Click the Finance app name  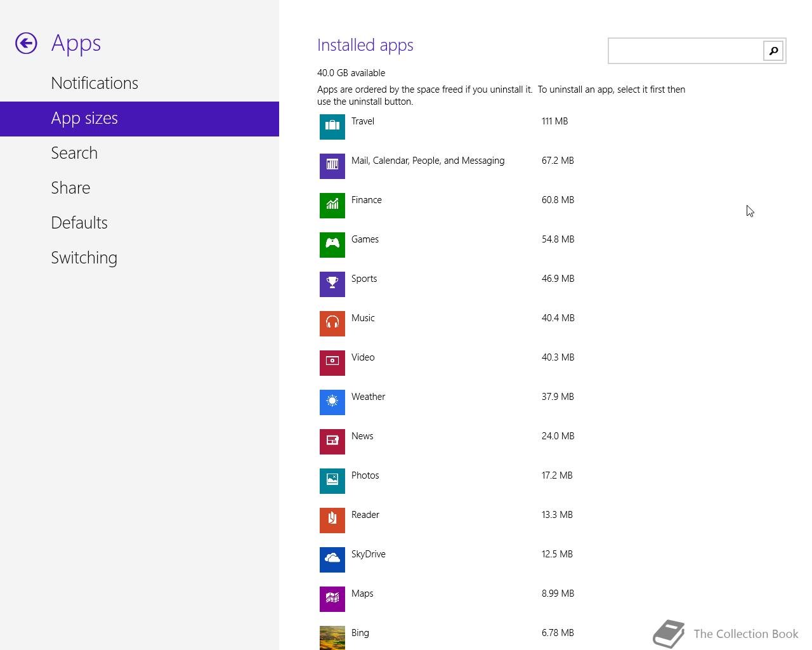[x=367, y=200]
